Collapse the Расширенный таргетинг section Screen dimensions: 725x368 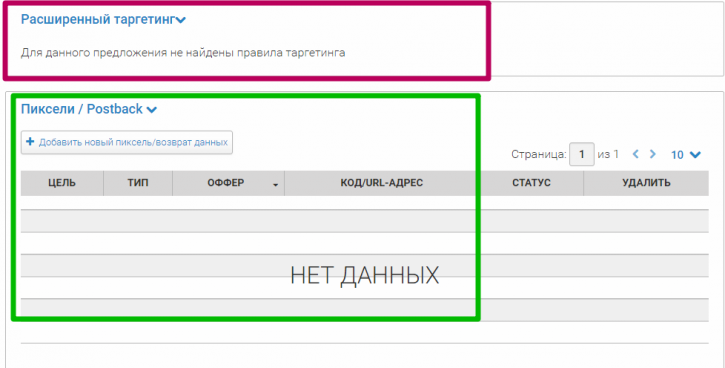point(103,19)
